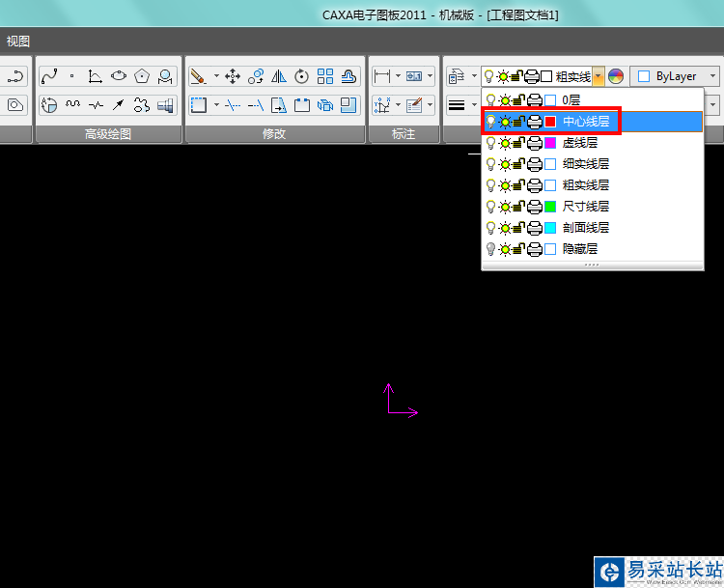Click the 标注 panel label
Screen dimensions: 724x588
(x=404, y=134)
